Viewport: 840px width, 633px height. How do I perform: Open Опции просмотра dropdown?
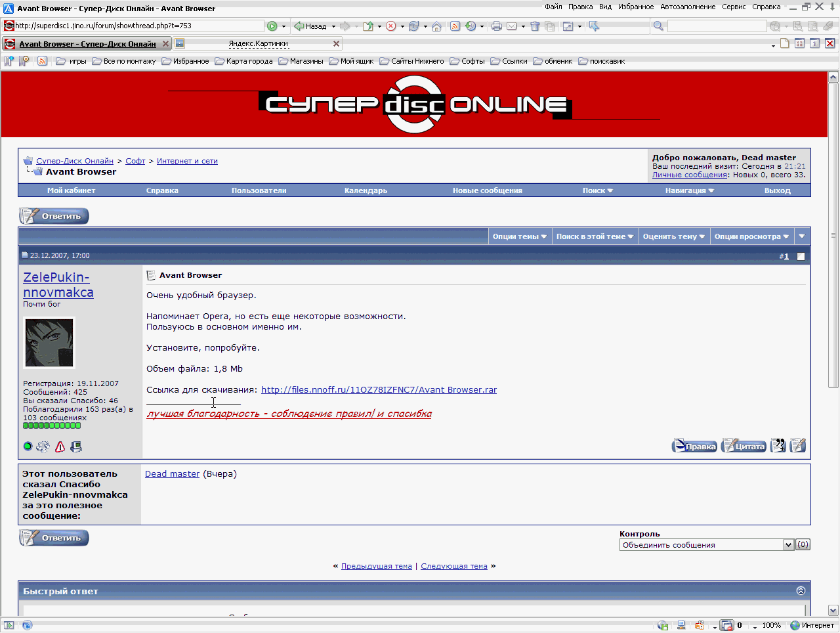[751, 236]
